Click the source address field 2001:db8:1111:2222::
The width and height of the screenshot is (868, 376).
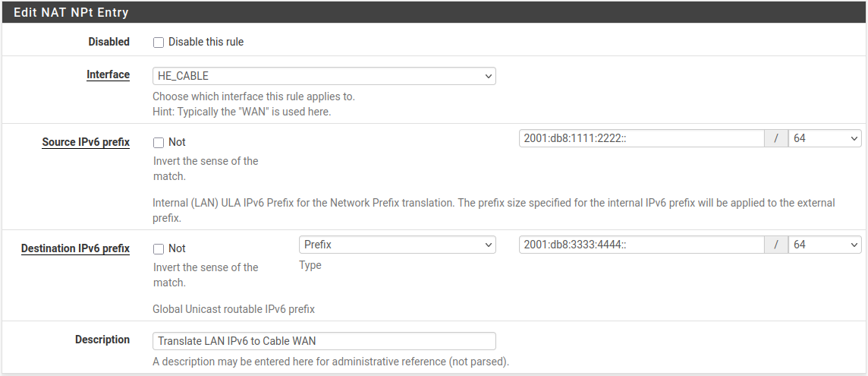tap(642, 138)
